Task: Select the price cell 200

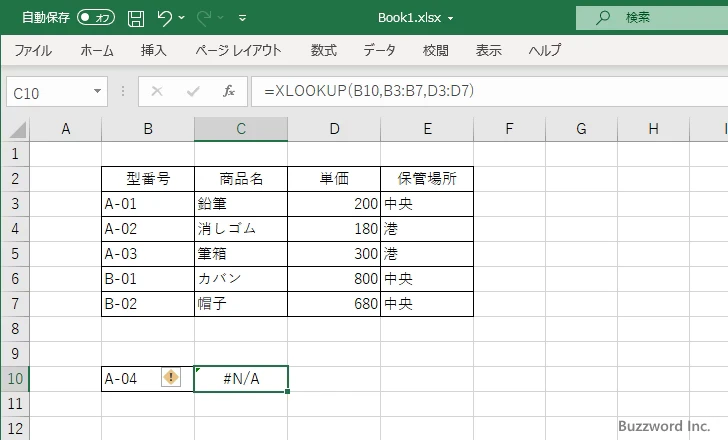Action: click(x=334, y=204)
